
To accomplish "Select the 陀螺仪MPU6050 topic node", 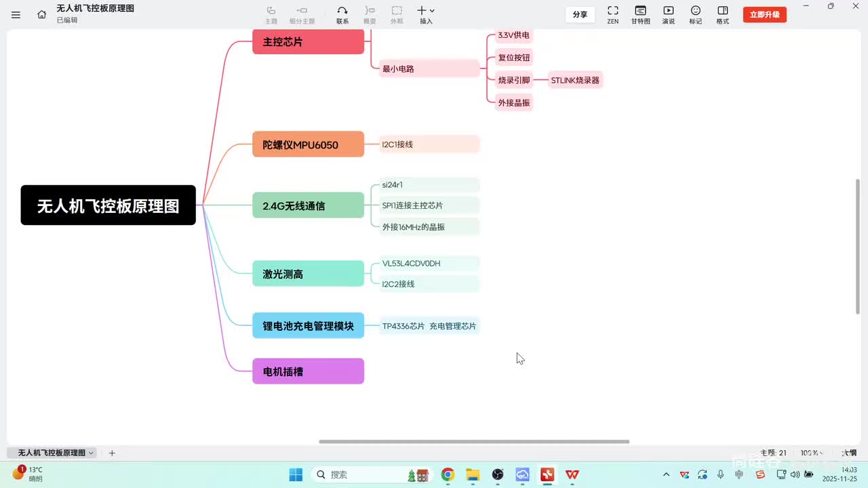I will [x=309, y=144].
